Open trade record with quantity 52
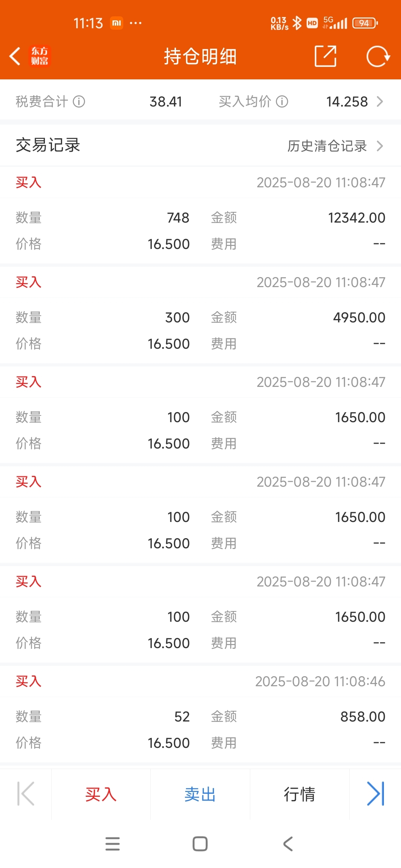 tap(200, 714)
